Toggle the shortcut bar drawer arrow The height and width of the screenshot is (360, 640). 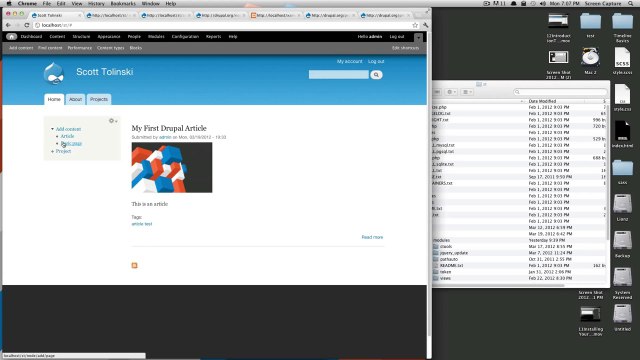(418, 37)
